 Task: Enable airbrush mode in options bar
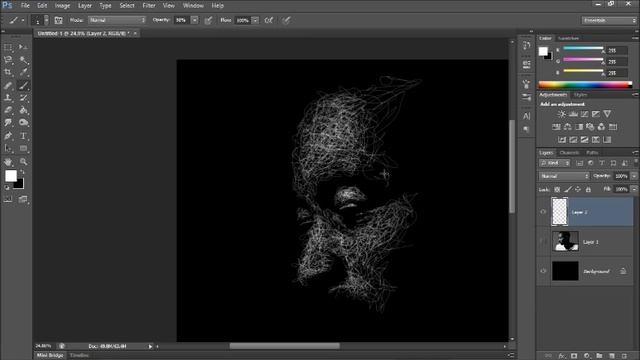(x=269, y=20)
